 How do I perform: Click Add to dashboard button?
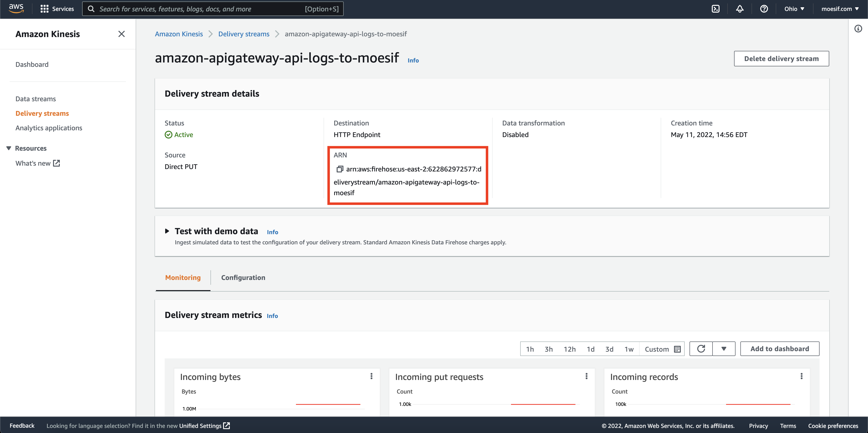(x=780, y=349)
